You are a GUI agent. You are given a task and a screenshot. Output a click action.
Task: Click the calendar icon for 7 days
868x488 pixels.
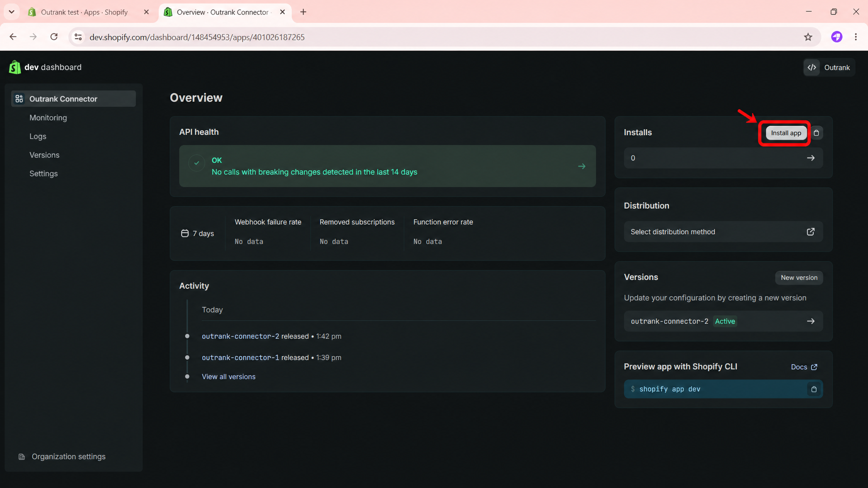click(x=185, y=233)
